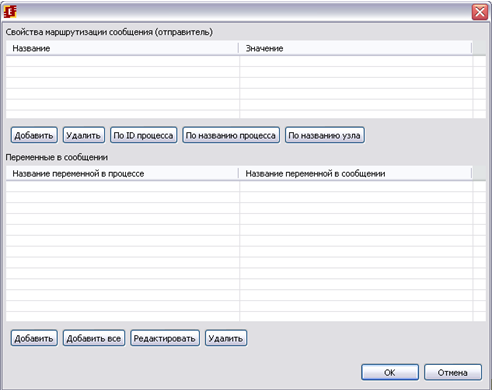
Task: Click Название переменной в сообщении column header
Action: [355, 174]
